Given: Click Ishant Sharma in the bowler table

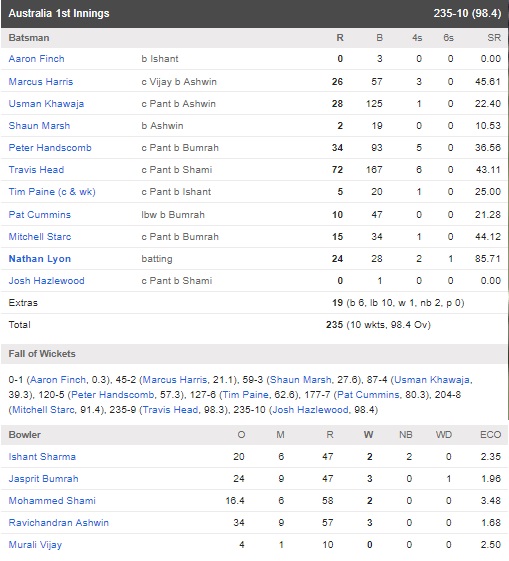Looking at the screenshot, I should pyautogui.click(x=42, y=457).
